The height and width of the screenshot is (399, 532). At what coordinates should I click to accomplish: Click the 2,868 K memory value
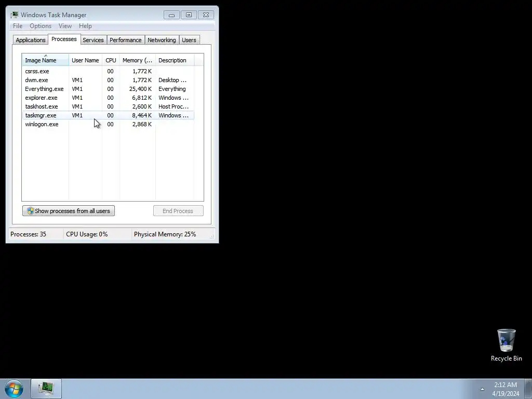142,124
